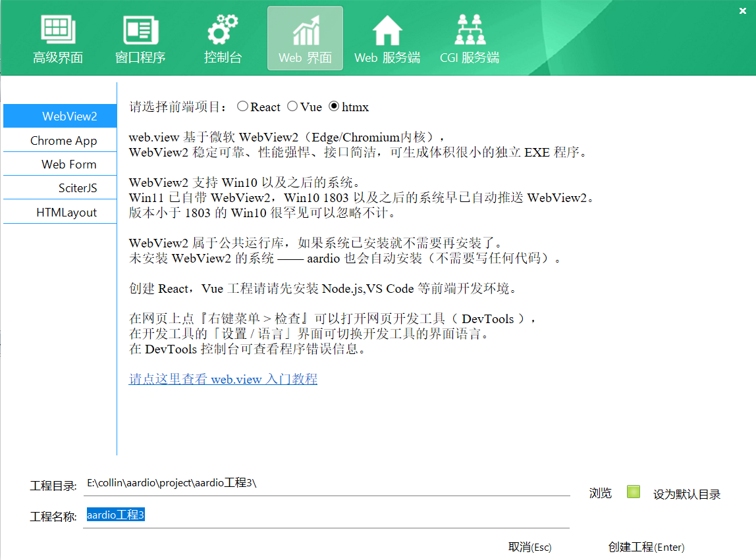Click the 浏览 browse button
Viewport: 756px width, 560px height.
tap(601, 493)
